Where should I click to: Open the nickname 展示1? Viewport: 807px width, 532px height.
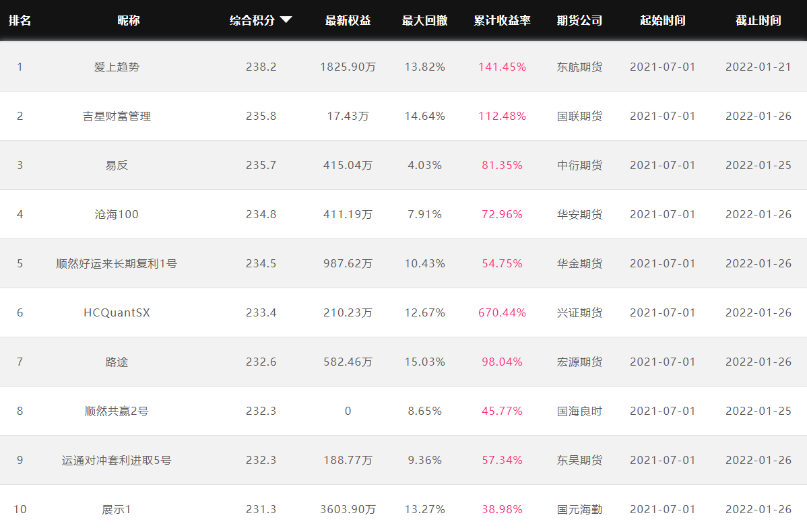click(117, 509)
